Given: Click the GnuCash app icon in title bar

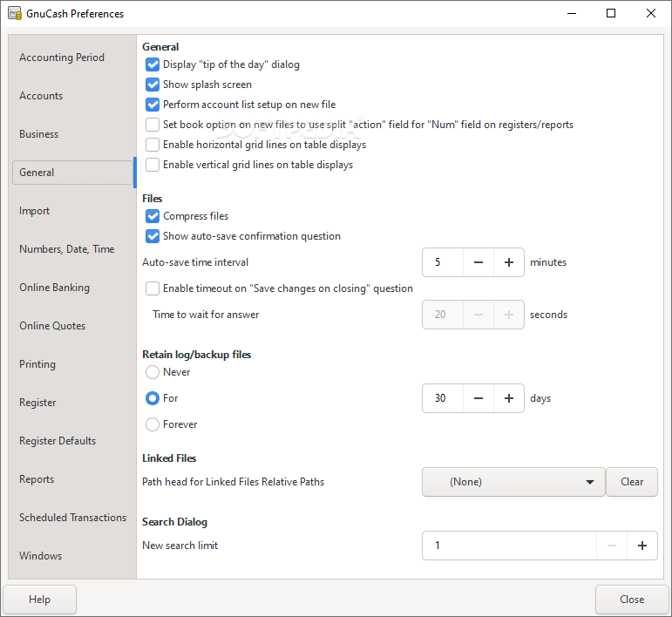Looking at the screenshot, I should [x=15, y=13].
